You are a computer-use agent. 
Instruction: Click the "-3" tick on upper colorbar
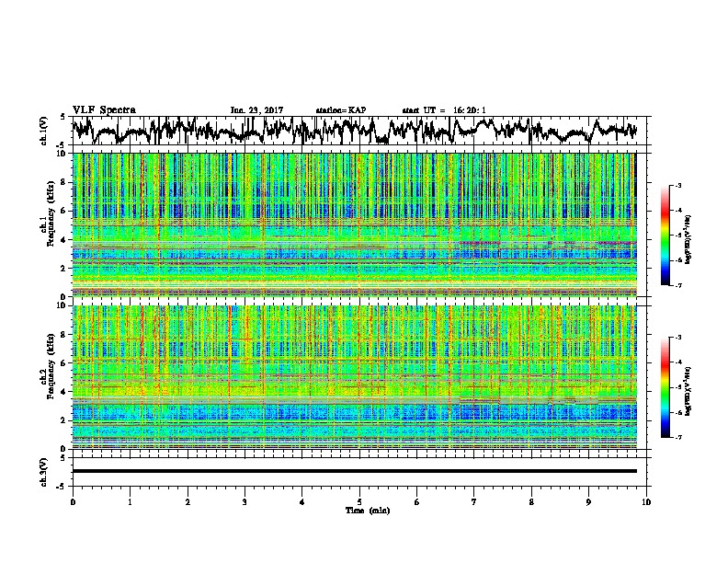[x=677, y=185]
